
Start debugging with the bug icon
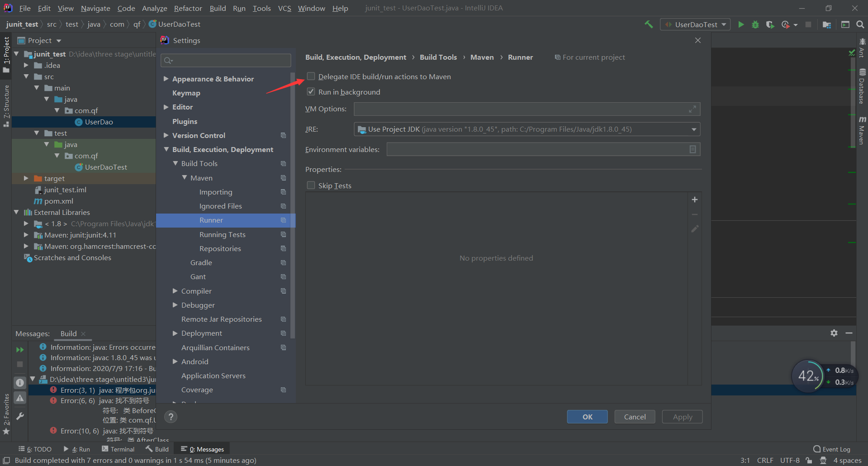tap(755, 24)
